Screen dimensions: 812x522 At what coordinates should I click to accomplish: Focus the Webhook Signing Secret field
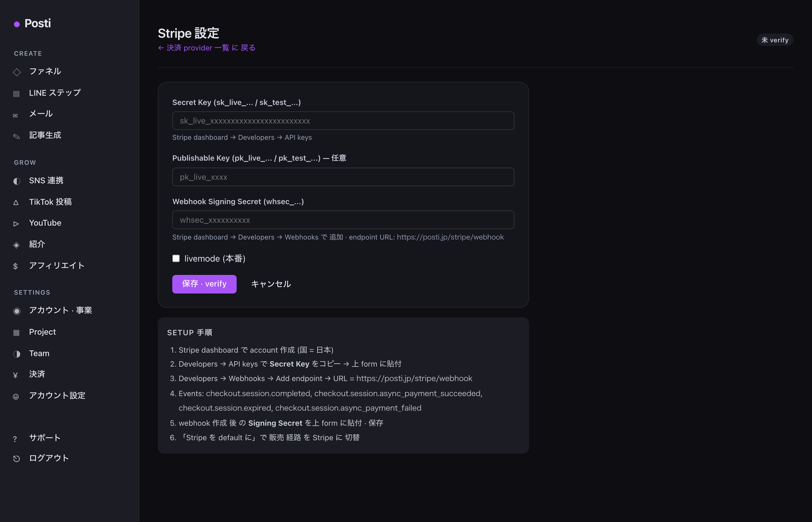click(343, 220)
